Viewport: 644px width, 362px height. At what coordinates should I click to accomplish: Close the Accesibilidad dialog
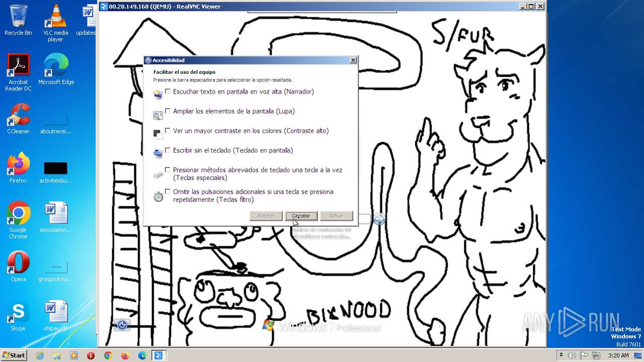click(x=353, y=60)
